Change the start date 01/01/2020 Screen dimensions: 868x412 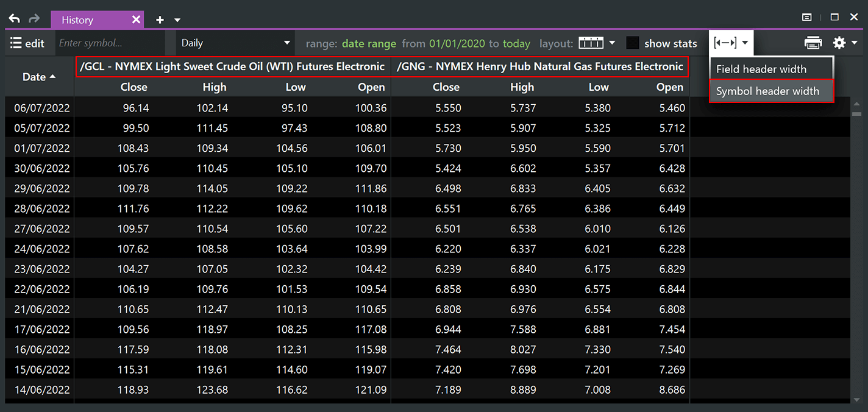(457, 44)
